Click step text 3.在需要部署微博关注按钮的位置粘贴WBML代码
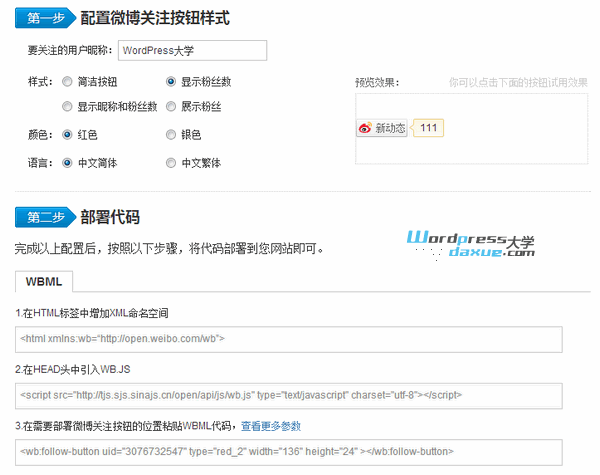The image size is (600, 475). [126, 426]
